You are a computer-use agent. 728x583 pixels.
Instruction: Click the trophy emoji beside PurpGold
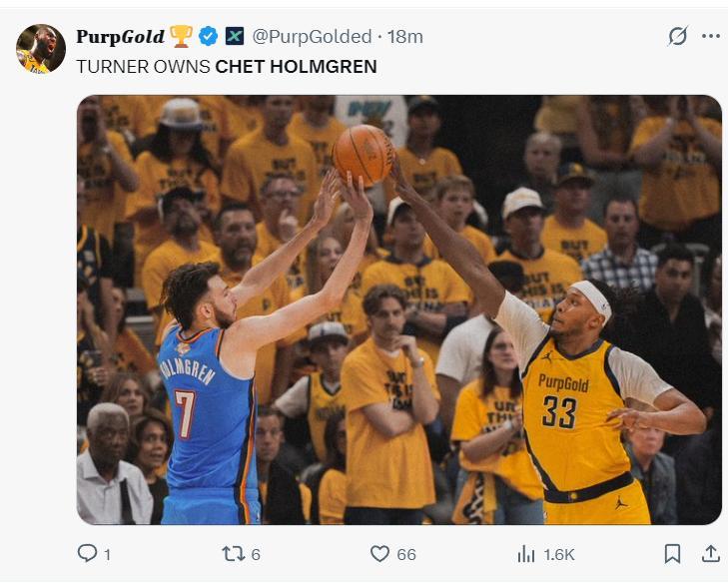pyautogui.click(x=181, y=37)
